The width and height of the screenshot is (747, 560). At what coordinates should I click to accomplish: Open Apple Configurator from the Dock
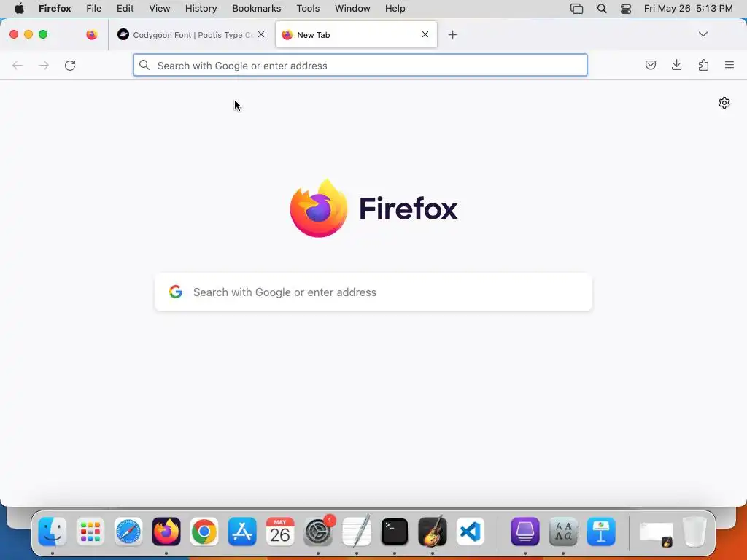pos(525,532)
